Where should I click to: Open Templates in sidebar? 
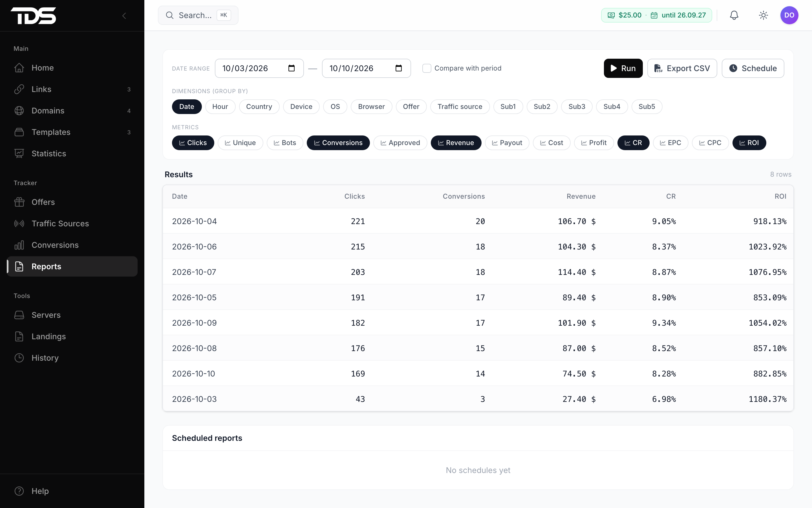72,132
